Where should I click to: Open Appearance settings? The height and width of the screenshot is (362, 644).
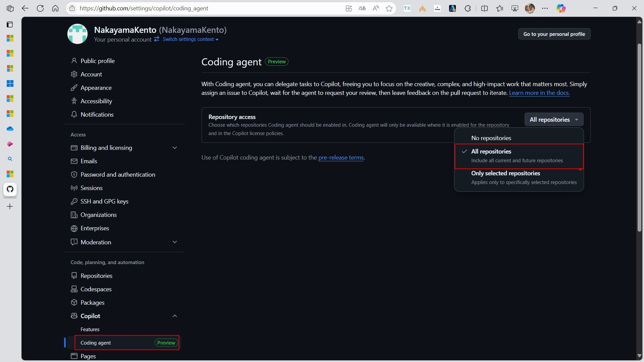(96, 87)
